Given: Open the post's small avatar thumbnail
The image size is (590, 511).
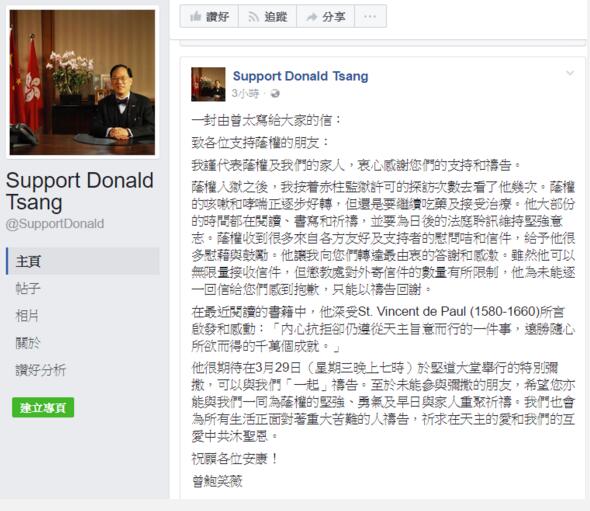Looking at the screenshot, I should click(208, 84).
